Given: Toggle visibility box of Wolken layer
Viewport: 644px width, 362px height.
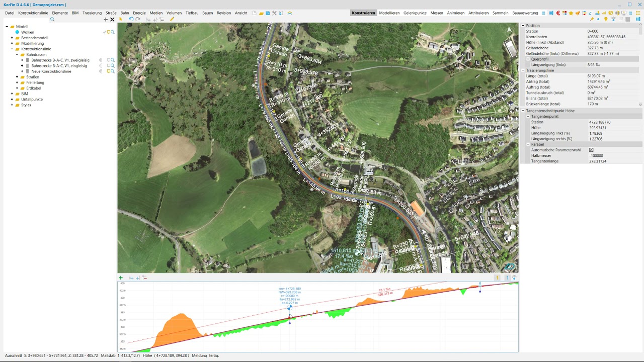Looking at the screenshot, I should click(x=108, y=32).
